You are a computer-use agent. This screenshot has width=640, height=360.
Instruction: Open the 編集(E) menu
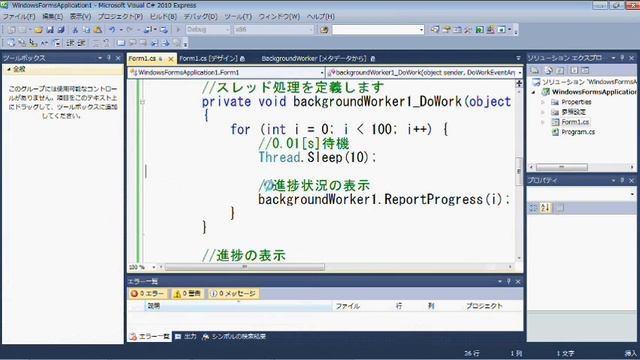point(53,17)
